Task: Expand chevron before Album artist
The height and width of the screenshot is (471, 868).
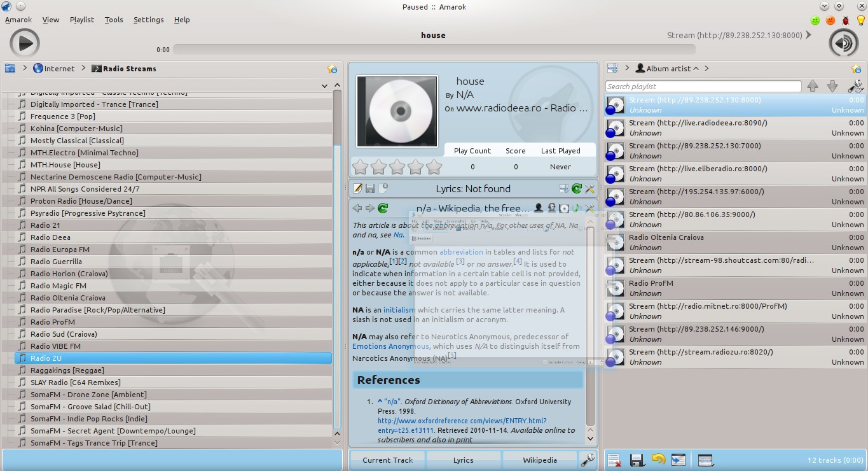Action: [628, 69]
